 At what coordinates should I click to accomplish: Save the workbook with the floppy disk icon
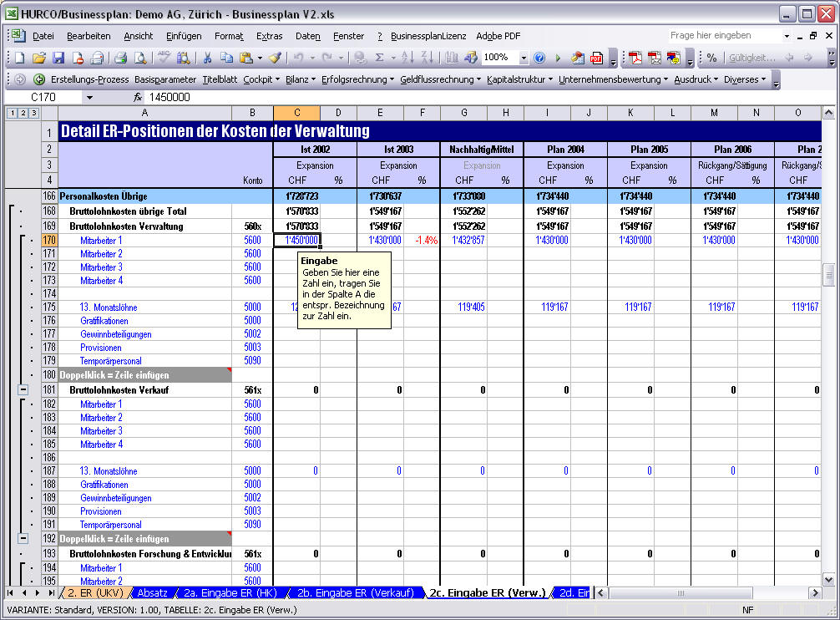click(58, 58)
